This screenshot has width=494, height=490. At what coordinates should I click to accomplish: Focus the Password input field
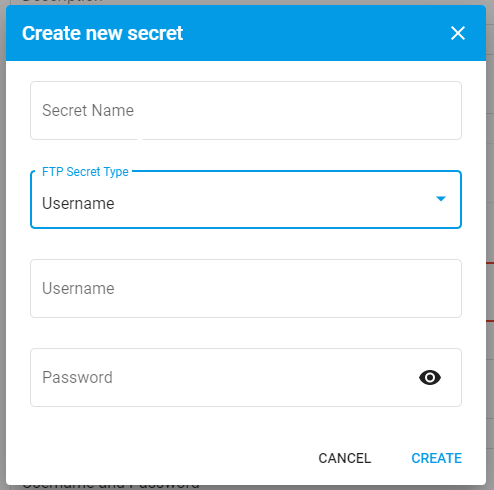point(246,377)
